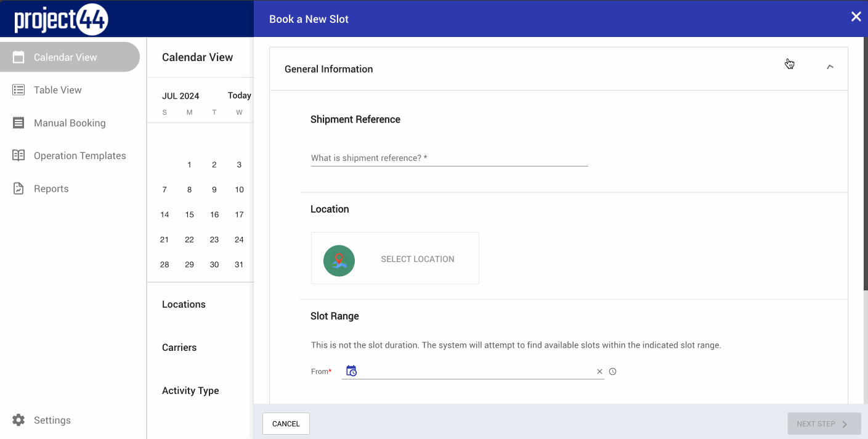Image resolution: width=868 pixels, height=439 pixels.
Task: Select July 21 in the mini calendar
Action: point(164,240)
